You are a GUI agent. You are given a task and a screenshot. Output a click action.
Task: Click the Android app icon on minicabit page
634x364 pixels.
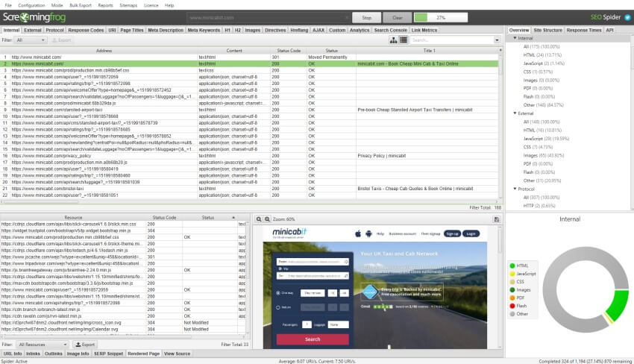click(368, 233)
